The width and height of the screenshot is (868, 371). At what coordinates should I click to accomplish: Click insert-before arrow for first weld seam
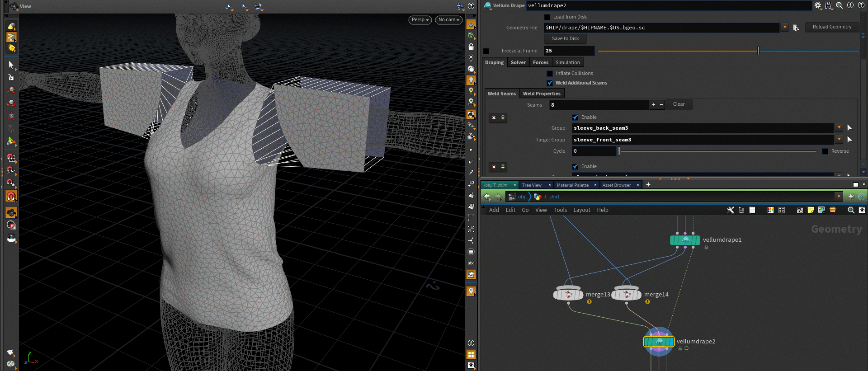pyautogui.click(x=503, y=117)
